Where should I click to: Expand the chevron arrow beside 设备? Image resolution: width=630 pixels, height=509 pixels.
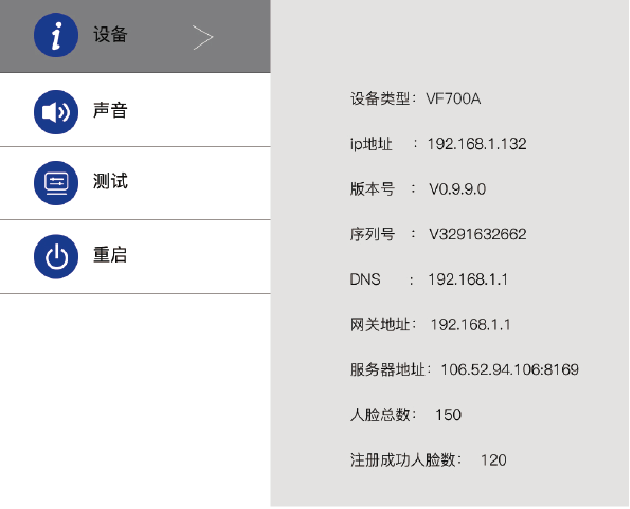pyautogui.click(x=203, y=37)
